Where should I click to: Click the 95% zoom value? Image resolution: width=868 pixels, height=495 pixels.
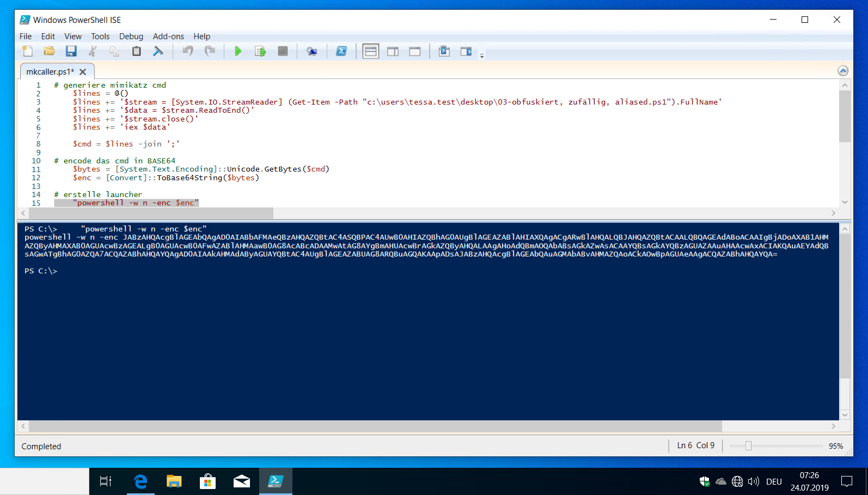(836, 446)
